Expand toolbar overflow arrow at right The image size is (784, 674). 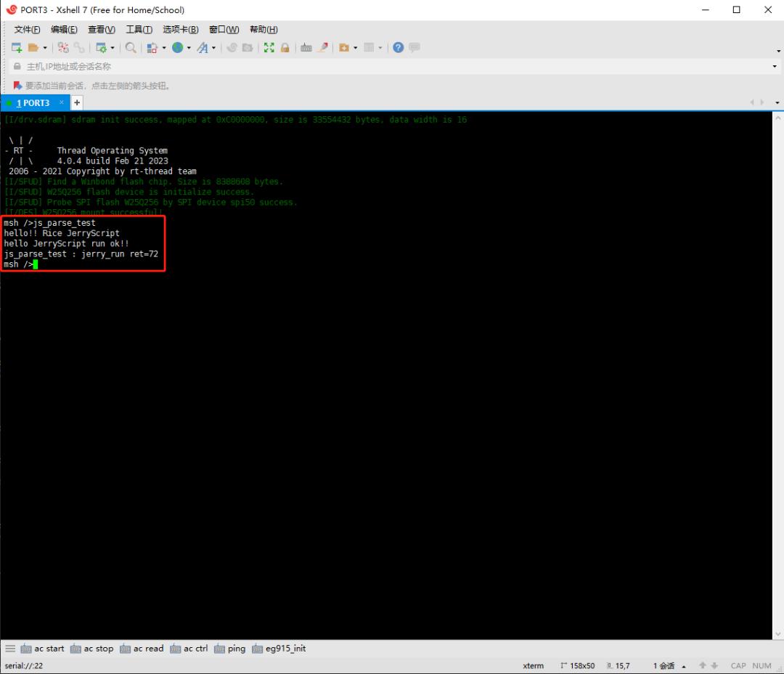pyautogui.click(x=778, y=51)
